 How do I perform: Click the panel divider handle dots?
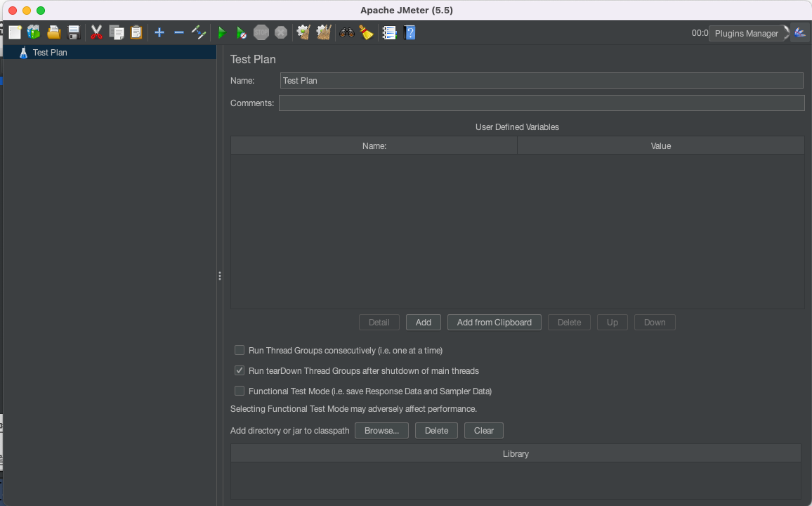(x=220, y=276)
